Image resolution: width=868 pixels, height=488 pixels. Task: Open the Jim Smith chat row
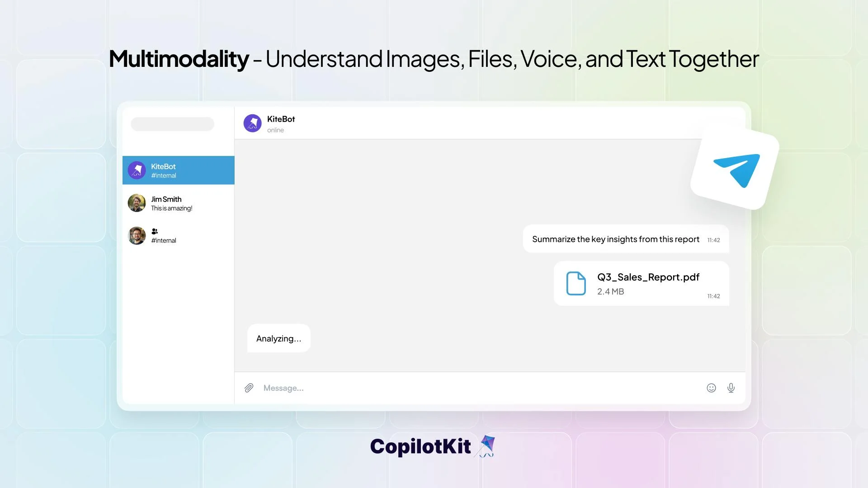click(x=179, y=203)
